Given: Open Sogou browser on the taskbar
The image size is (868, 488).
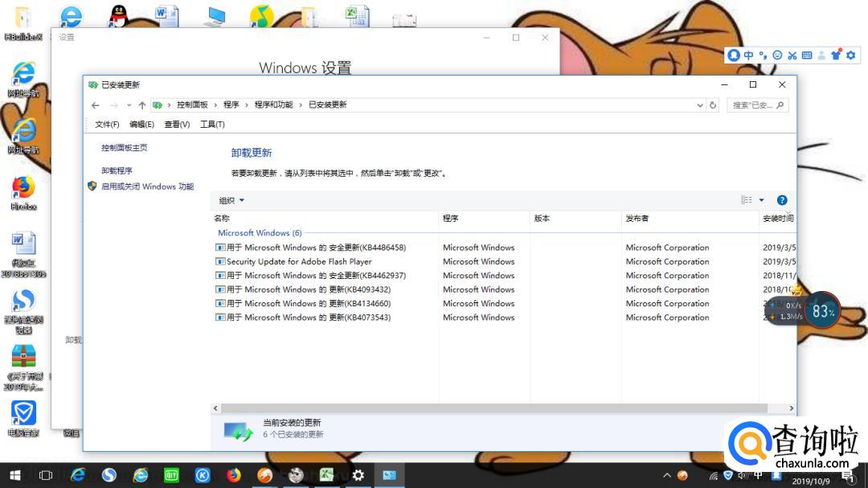Looking at the screenshot, I should (x=109, y=475).
